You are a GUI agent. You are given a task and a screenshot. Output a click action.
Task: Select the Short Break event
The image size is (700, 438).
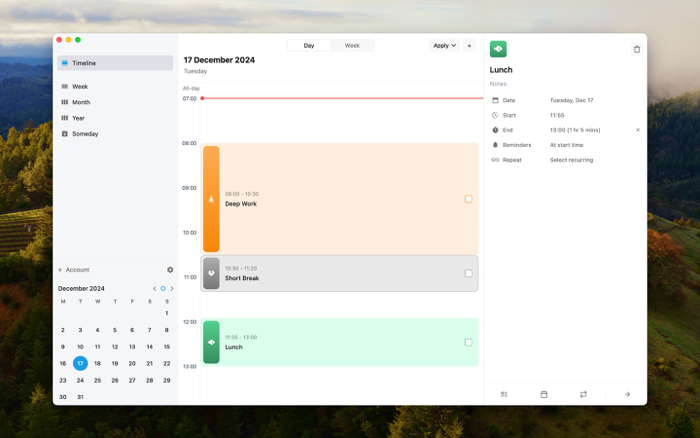[340, 273]
